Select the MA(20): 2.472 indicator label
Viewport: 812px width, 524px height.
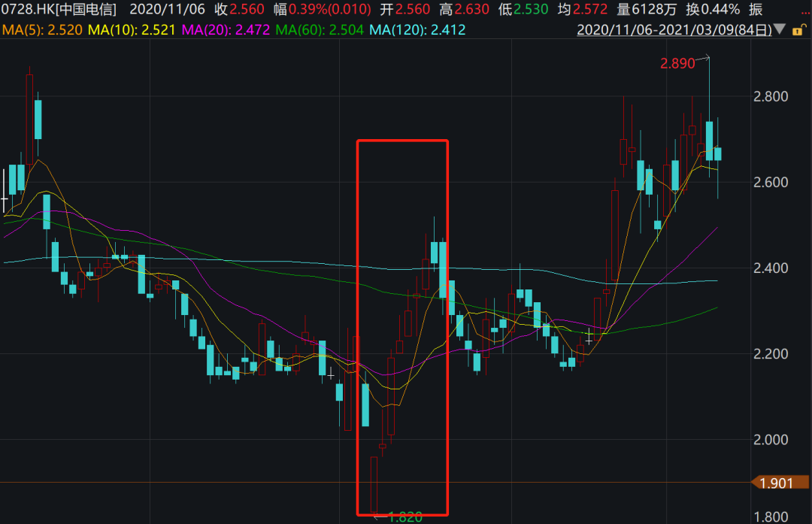click(x=226, y=30)
